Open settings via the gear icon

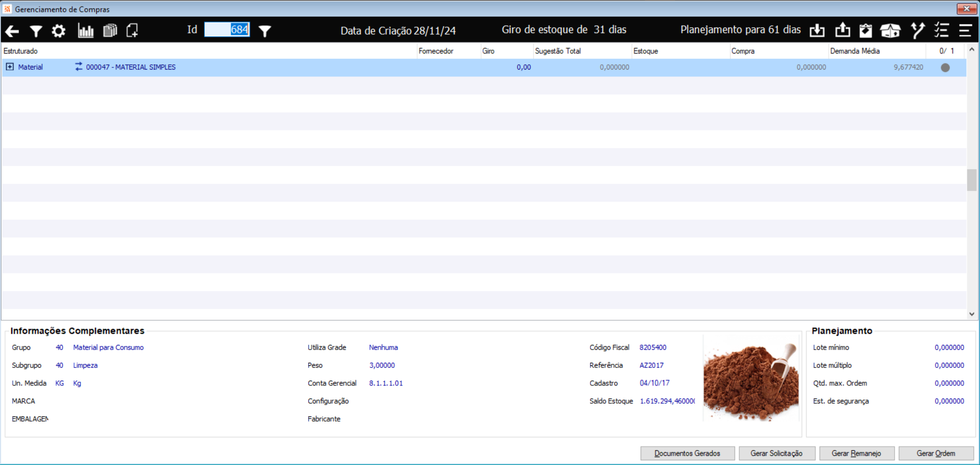click(59, 31)
